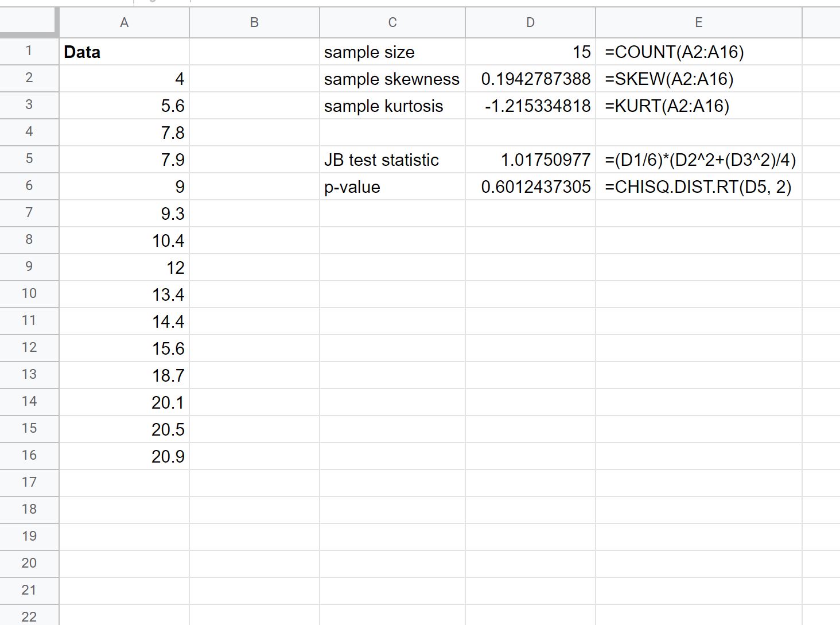Image resolution: width=840 pixels, height=625 pixels.
Task: Click the 'sample kurtosis' label cell
Action: (392, 106)
